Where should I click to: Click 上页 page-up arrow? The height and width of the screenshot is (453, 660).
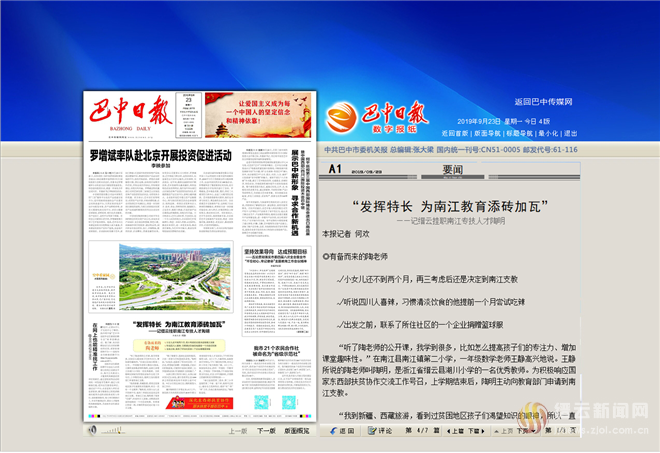[504, 431]
